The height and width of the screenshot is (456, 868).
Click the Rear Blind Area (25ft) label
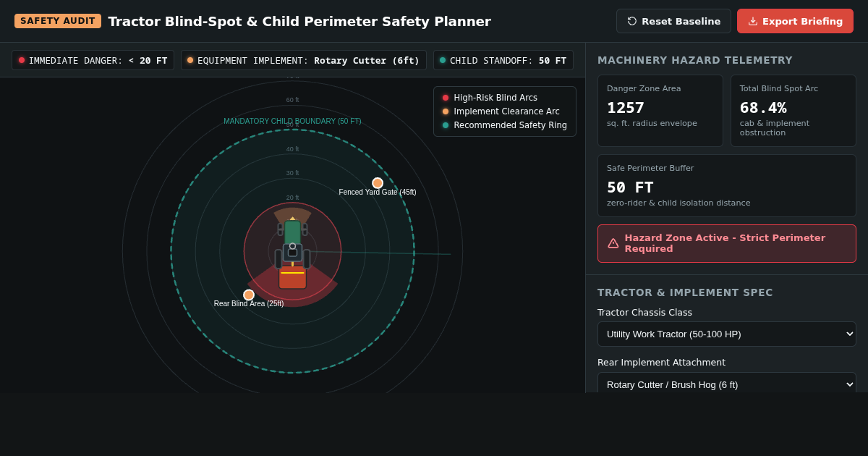point(249,304)
